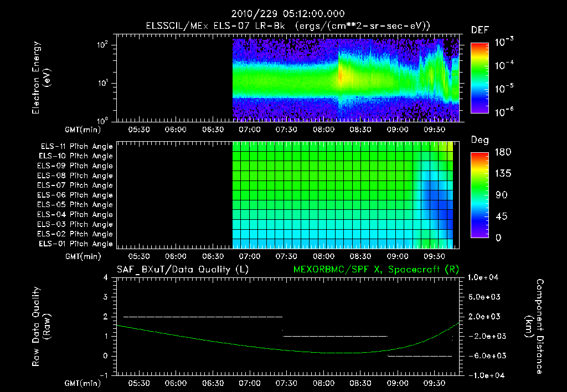Click the pitch angle grid plot
This screenshot has width=567, height=392.
(x=288, y=195)
